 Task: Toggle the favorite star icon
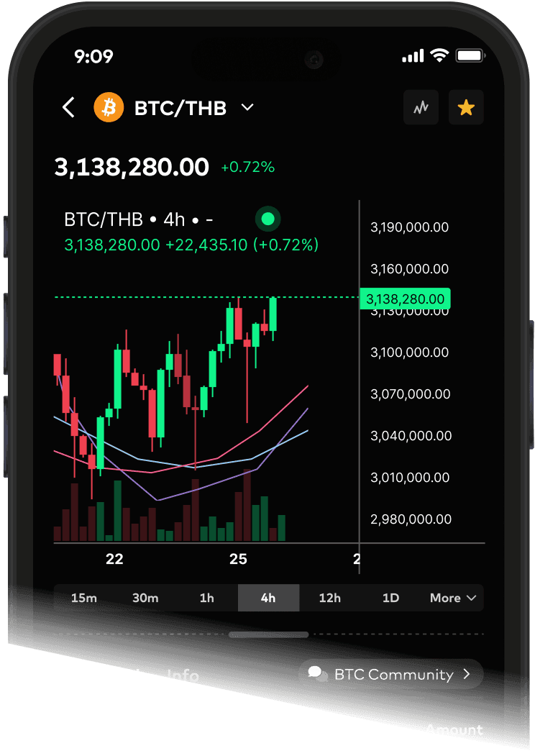[466, 107]
